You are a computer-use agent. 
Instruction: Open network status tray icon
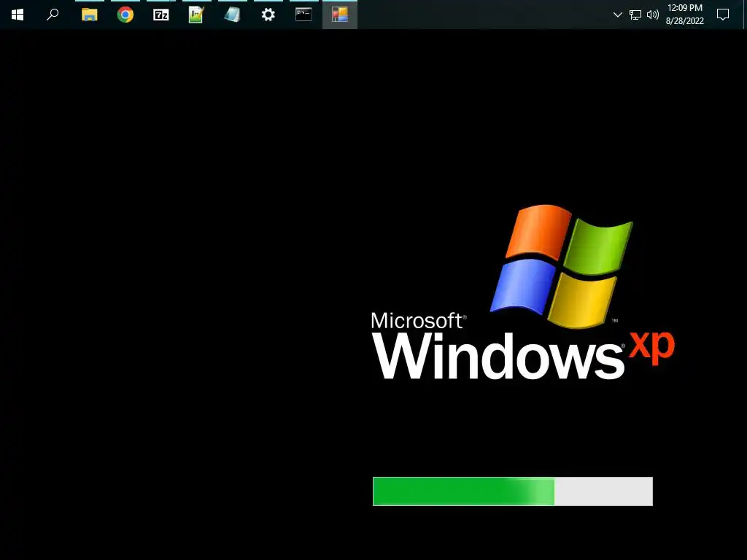pyautogui.click(x=635, y=15)
